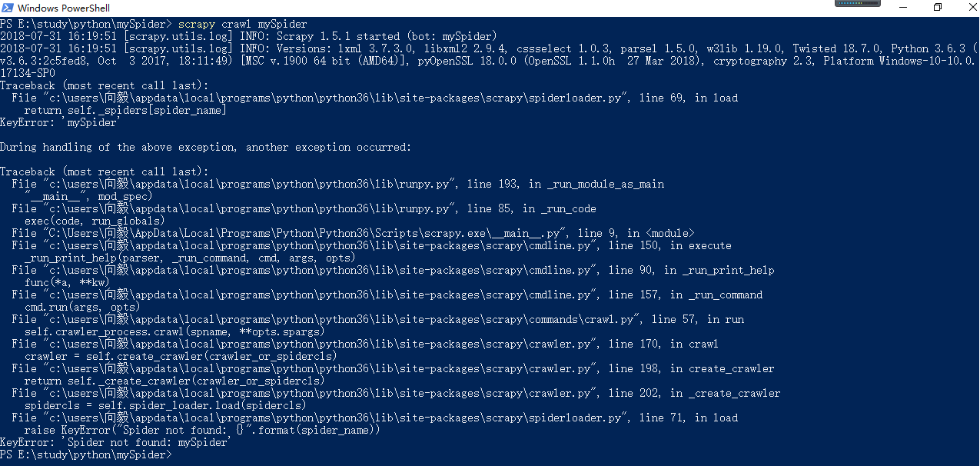This screenshot has height=466, width=980.
Task: Restore down the PowerShell window
Action: click(x=938, y=7)
